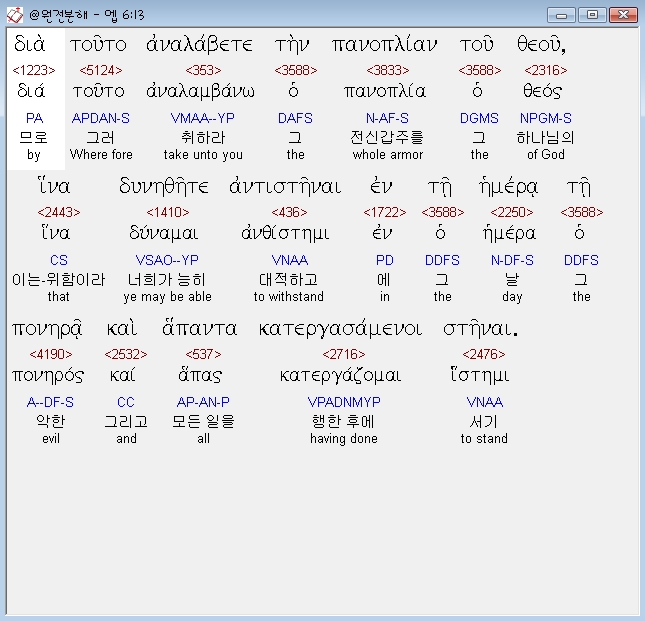This screenshot has height=621, width=645.
Task: Open Strong's number <1722>
Action: [x=385, y=212]
